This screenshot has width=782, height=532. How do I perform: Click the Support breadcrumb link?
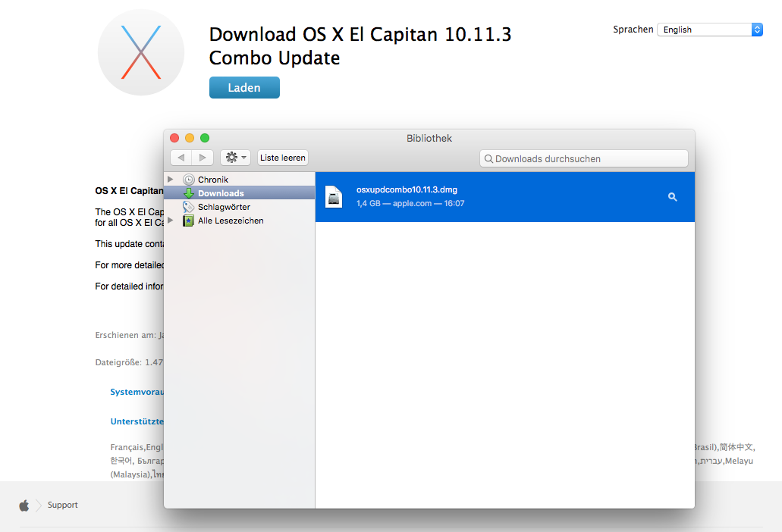tap(63, 505)
